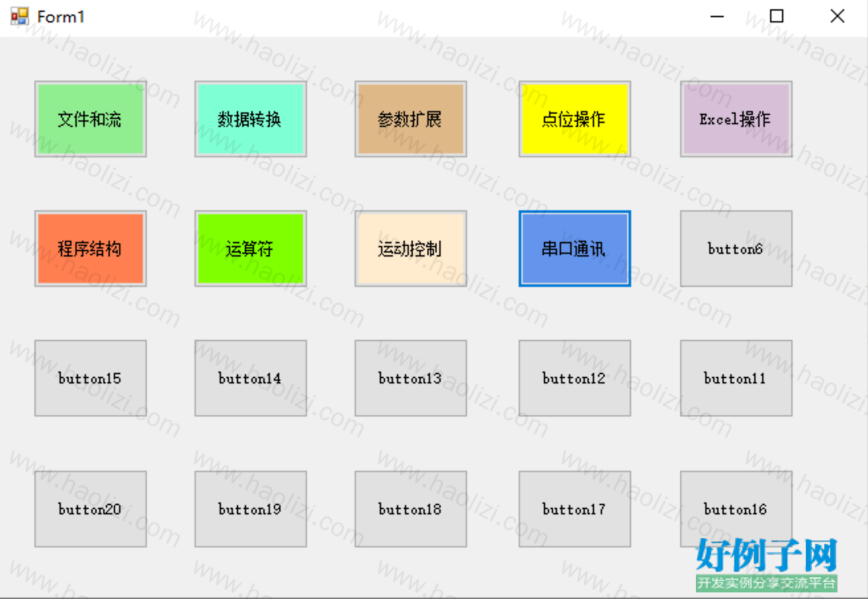
Task: Activate button12
Action: (x=575, y=378)
